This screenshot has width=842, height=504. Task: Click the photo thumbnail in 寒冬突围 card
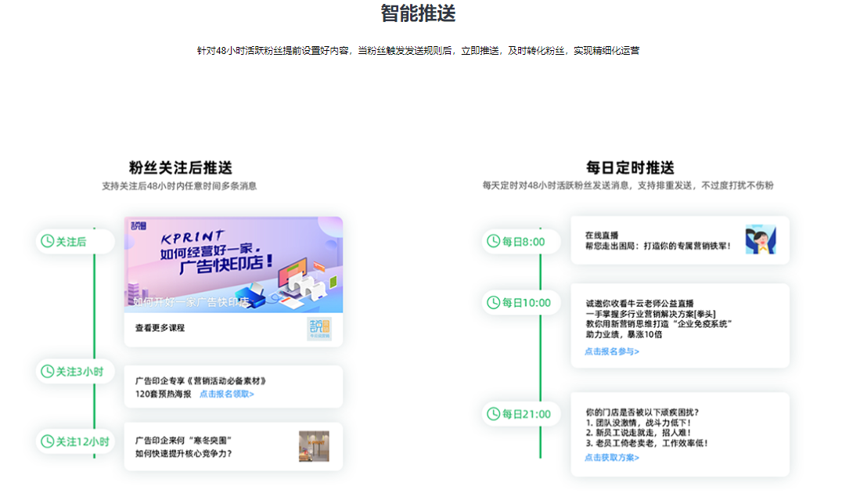pyautogui.click(x=314, y=446)
